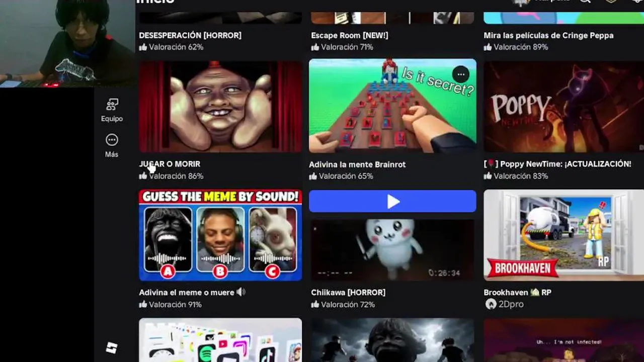The image size is (644, 362).
Task: Click the webcam overlay of the streamer
Action: [x=67, y=43]
